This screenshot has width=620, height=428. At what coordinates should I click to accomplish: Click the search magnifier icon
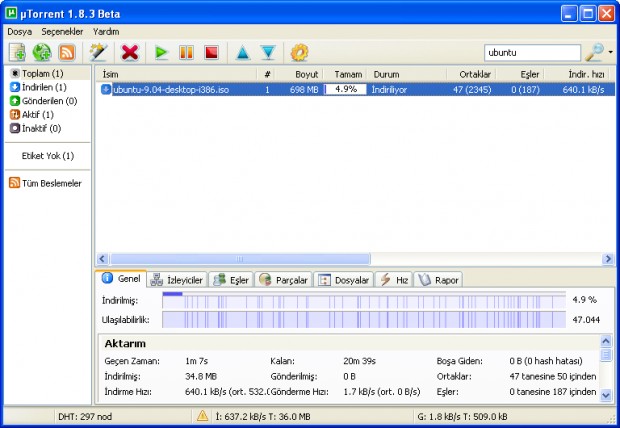594,52
